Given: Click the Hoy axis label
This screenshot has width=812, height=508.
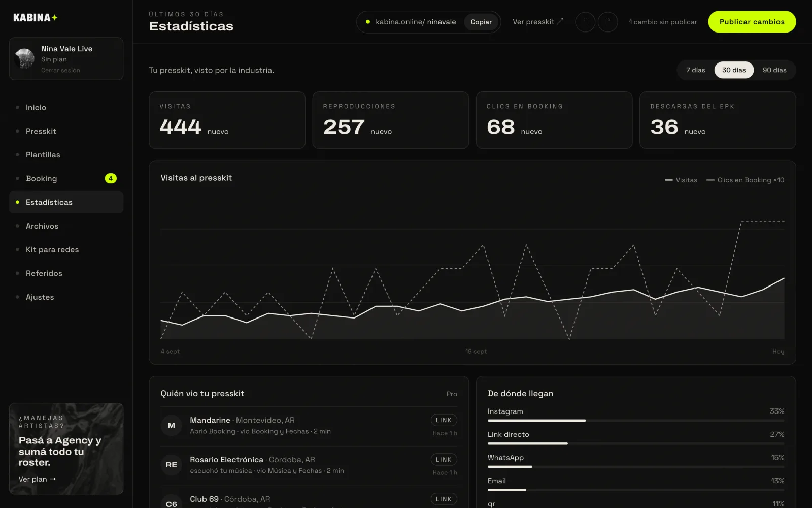Looking at the screenshot, I should pos(778,351).
